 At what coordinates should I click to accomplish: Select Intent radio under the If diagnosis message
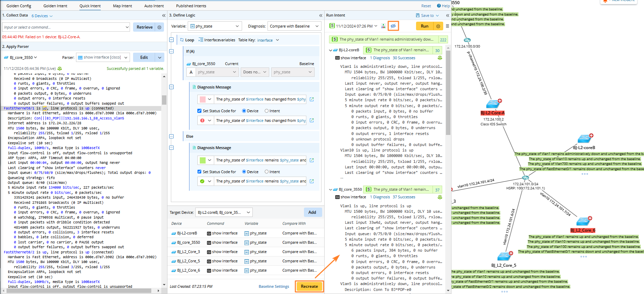tap(266, 111)
